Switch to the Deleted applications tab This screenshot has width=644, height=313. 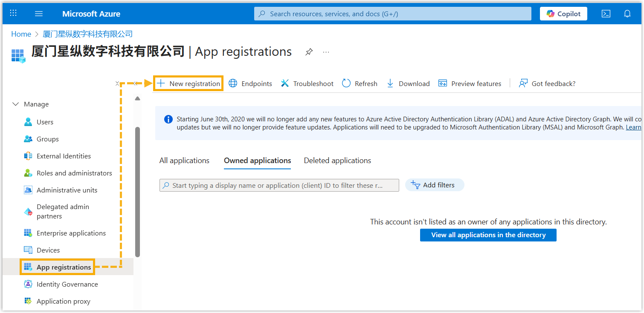337,161
